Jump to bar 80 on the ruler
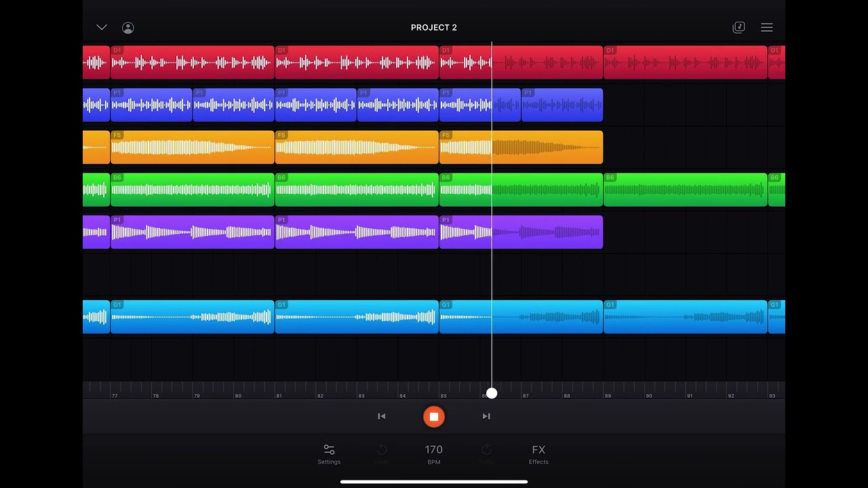868x488 pixels. pyautogui.click(x=237, y=396)
